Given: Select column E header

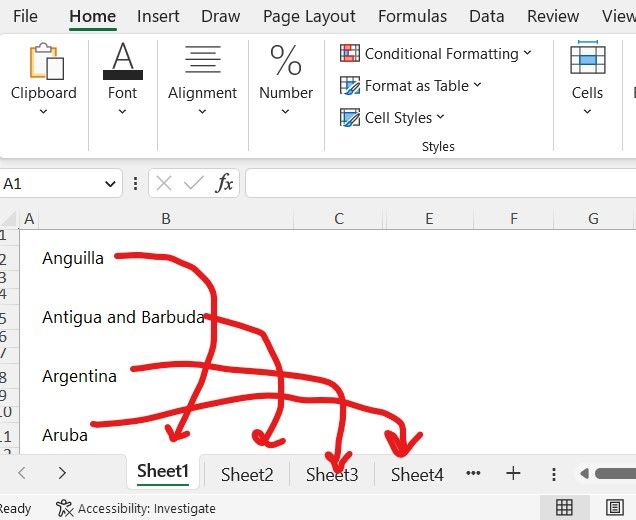Looking at the screenshot, I should pos(429,219).
